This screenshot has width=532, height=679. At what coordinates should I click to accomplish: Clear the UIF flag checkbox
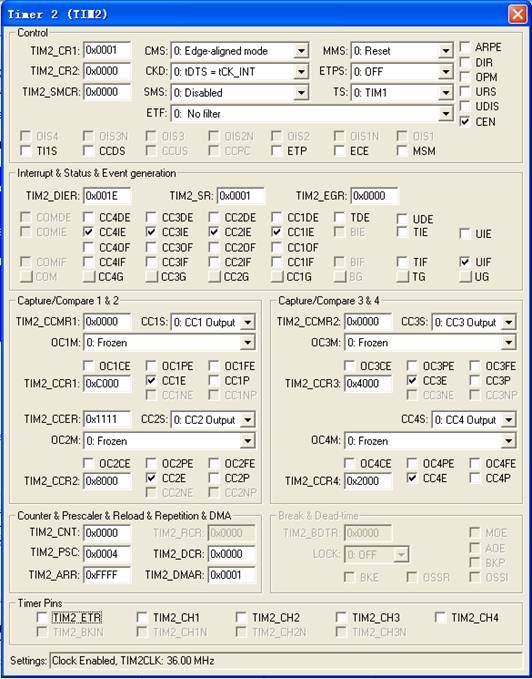pos(465,262)
